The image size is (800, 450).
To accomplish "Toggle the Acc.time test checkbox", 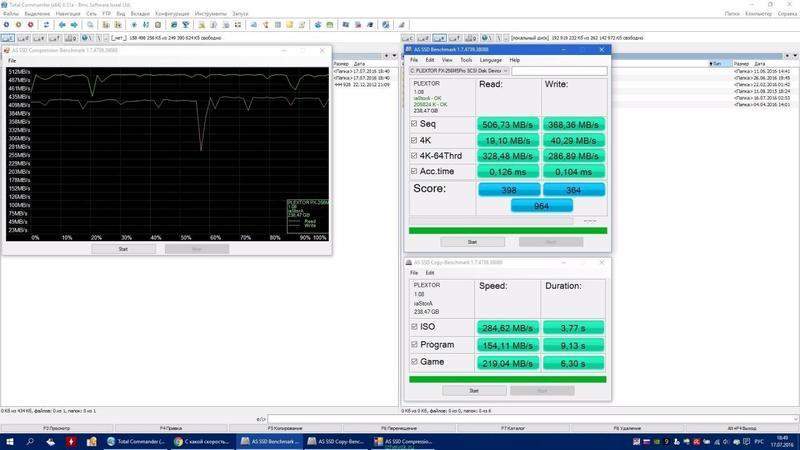I will coord(415,171).
